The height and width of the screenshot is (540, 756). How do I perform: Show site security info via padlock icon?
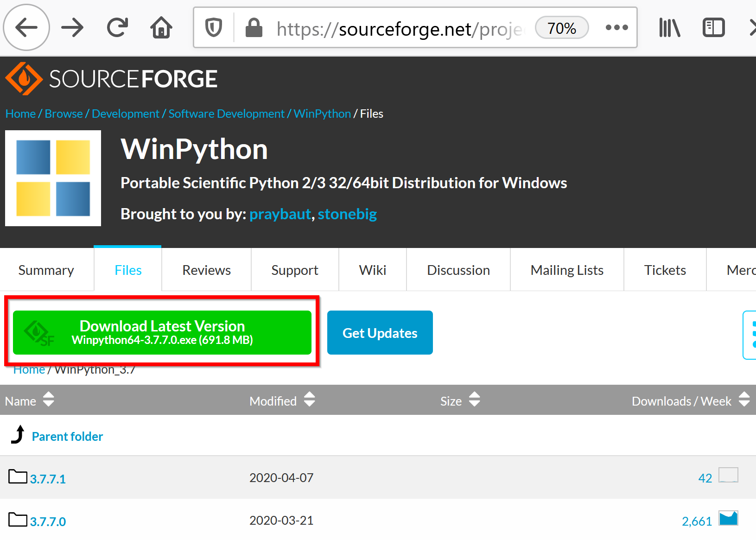tap(254, 28)
